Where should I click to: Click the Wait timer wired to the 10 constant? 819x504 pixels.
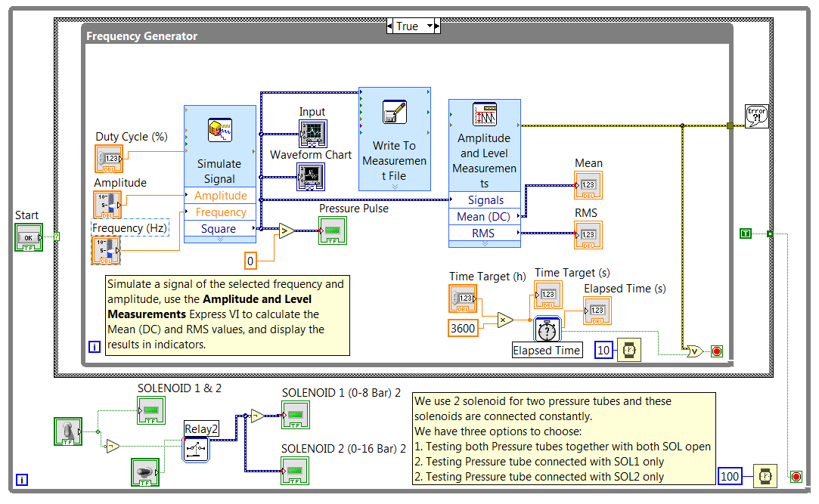[x=629, y=349]
